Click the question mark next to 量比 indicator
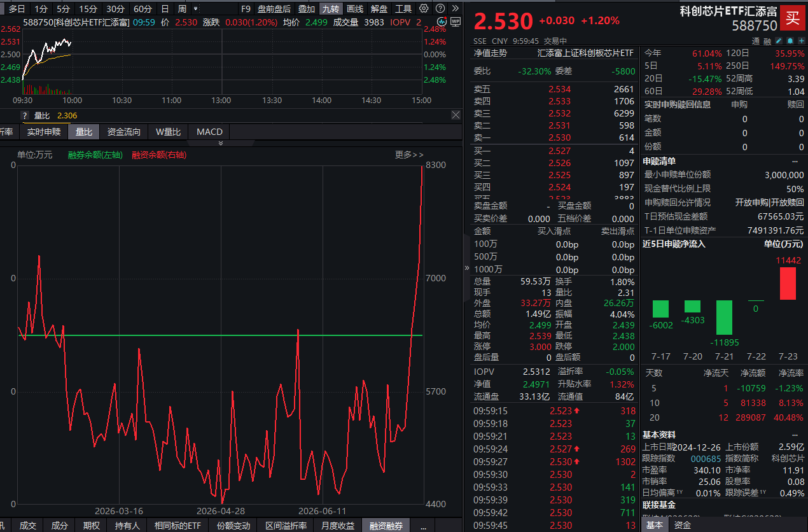This screenshot has height=532, width=808. [x=25, y=116]
